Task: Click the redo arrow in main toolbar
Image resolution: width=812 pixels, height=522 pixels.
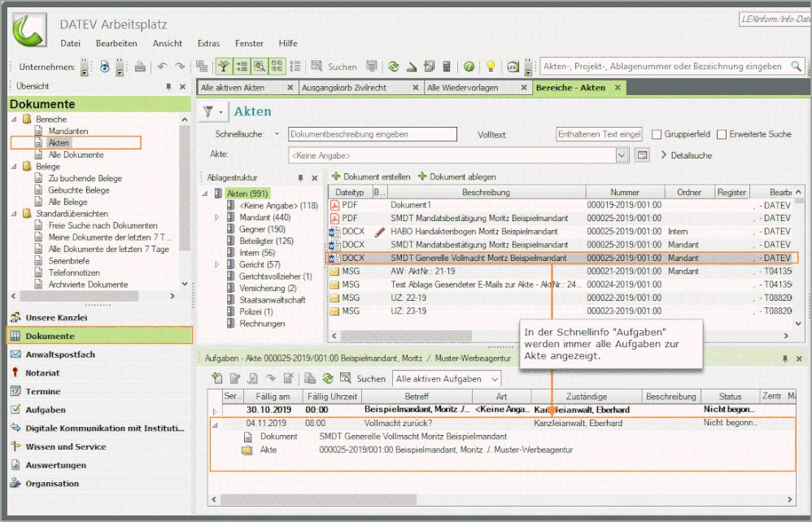Action: [180, 67]
